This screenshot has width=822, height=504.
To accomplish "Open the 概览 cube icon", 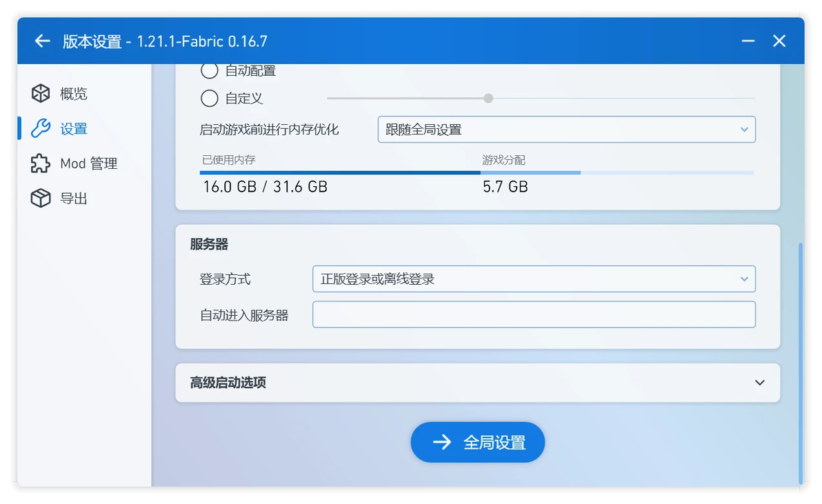I will (41, 94).
